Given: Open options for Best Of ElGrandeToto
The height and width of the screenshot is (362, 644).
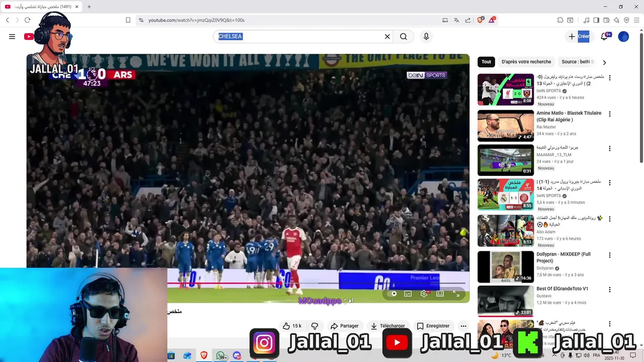Looking at the screenshot, I should coord(610,290).
